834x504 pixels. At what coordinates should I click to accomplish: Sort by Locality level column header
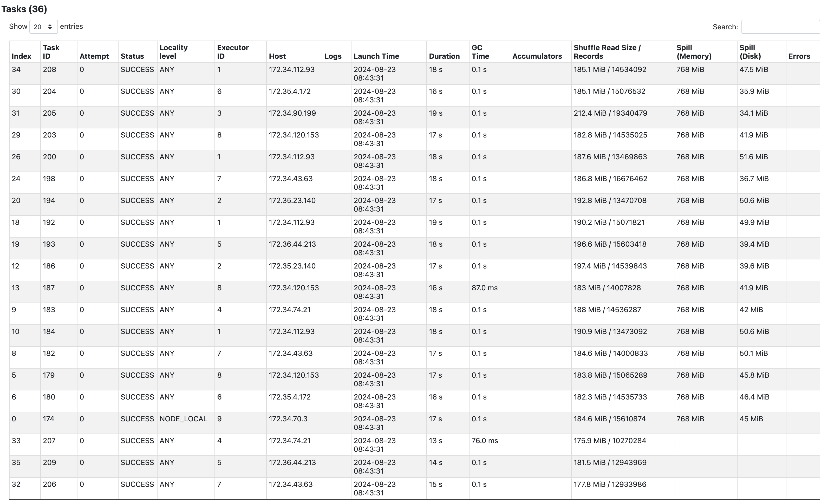(x=173, y=52)
